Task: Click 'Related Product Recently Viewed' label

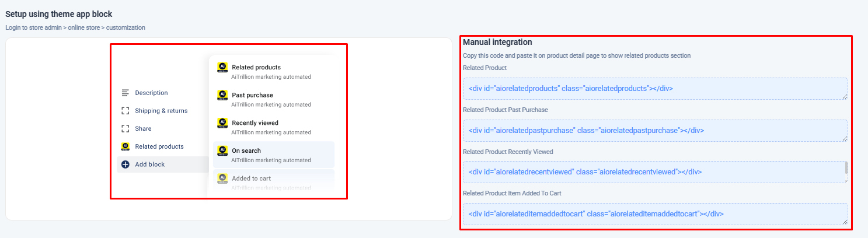Action: (x=508, y=152)
